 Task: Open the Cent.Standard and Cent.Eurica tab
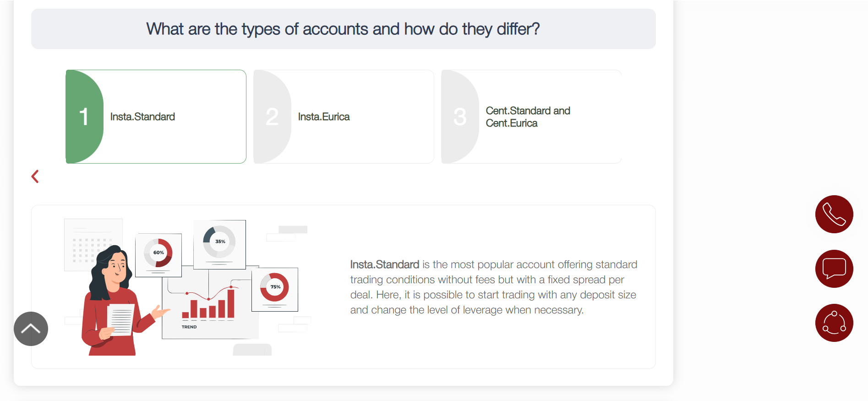(x=528, y=117)
